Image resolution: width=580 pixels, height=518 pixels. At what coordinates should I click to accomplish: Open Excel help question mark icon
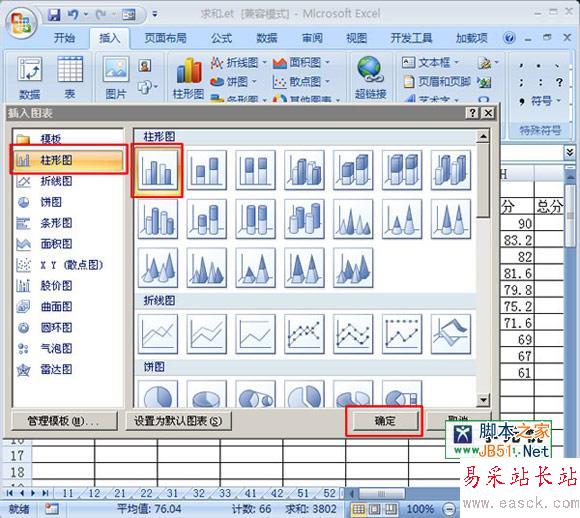[x=509, y=38]
